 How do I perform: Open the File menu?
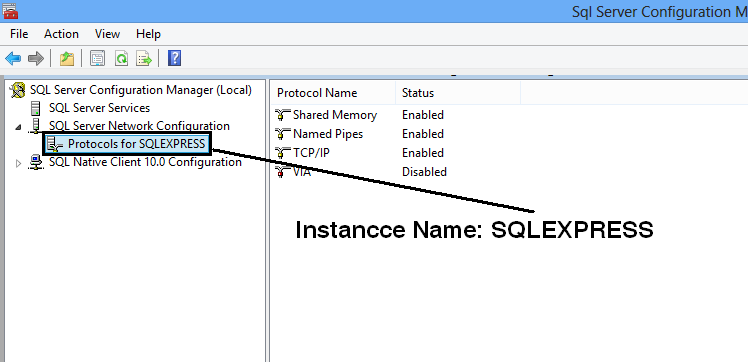click(x=19, y=34)
